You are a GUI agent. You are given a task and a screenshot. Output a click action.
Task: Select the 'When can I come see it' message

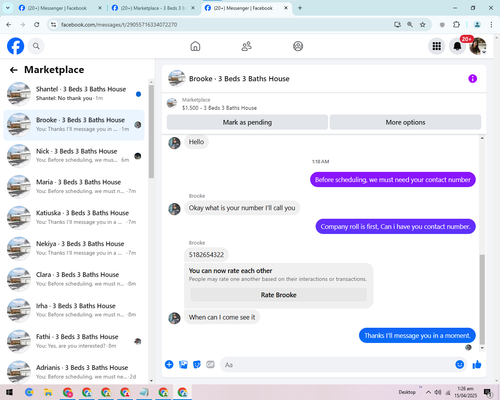click(222, 317)
